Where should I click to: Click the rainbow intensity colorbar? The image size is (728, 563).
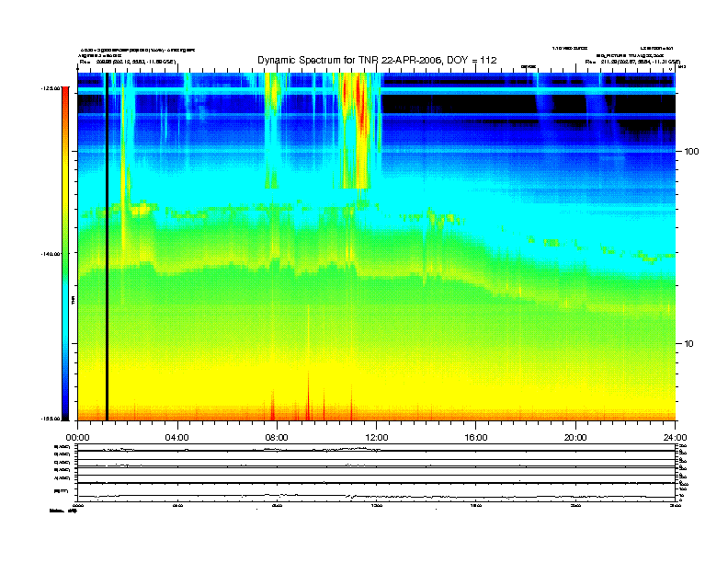pyautogui.click(x=65, y=253)
